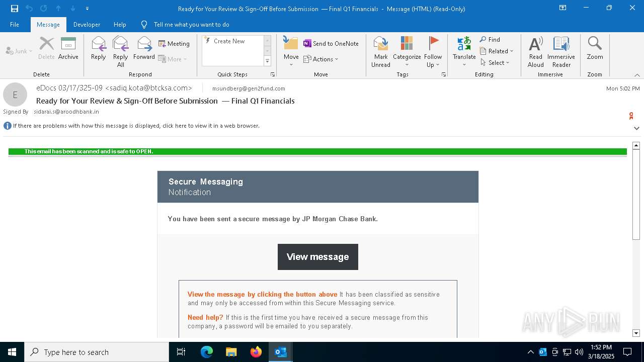Click the message pane scroll down arrow

[636, 333]
